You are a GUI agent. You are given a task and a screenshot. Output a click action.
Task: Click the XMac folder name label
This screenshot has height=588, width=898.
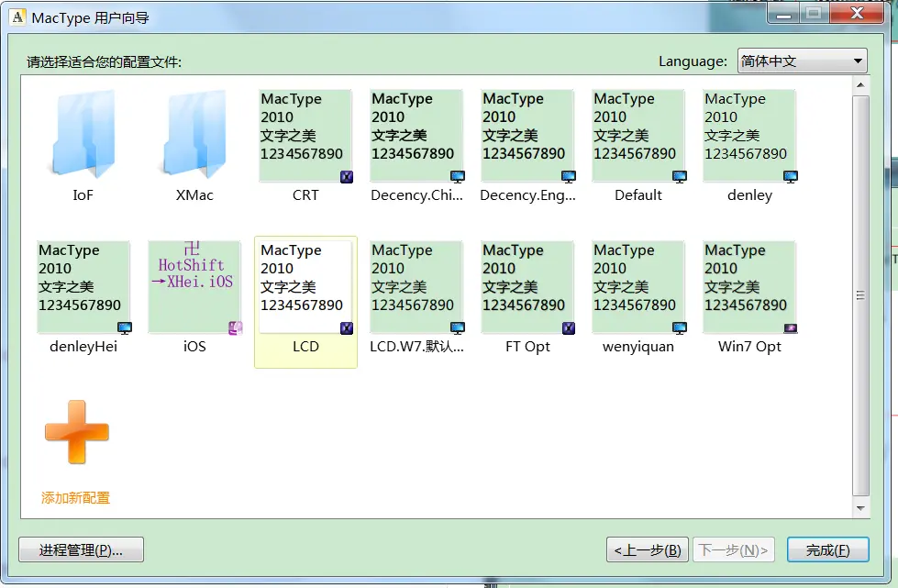point(194,195)
